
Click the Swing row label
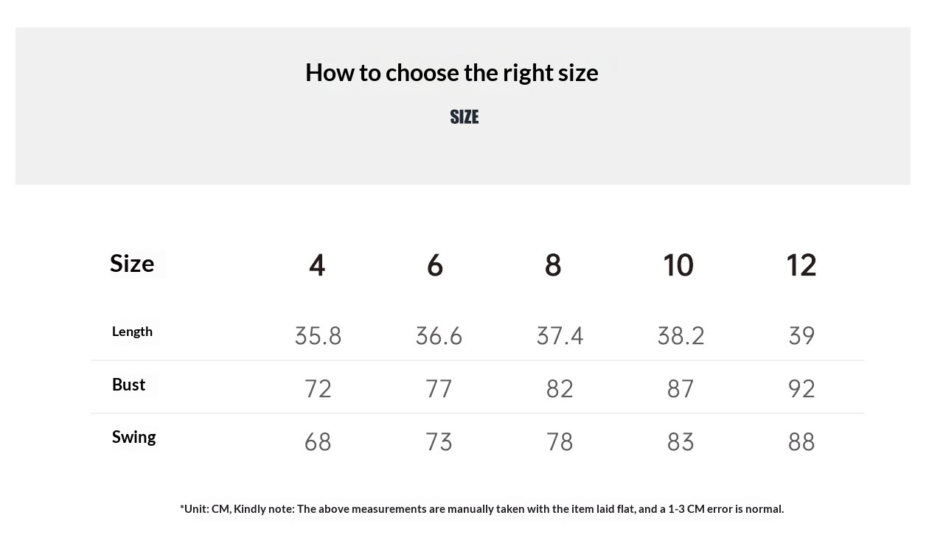133,437
